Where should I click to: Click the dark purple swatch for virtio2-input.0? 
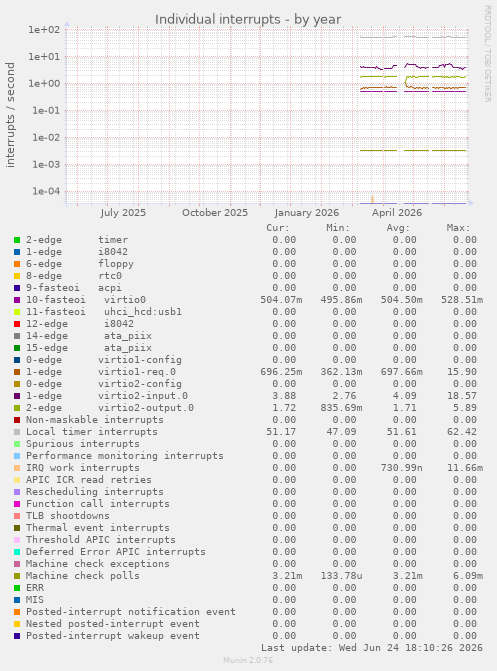click(x=17, y=396)
